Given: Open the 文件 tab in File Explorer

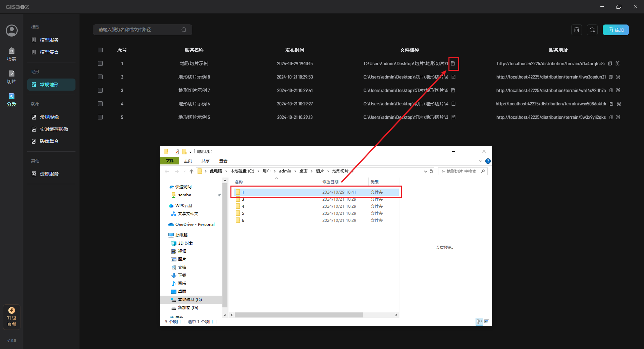Looking at the screenshot, I should pos(170,161).
